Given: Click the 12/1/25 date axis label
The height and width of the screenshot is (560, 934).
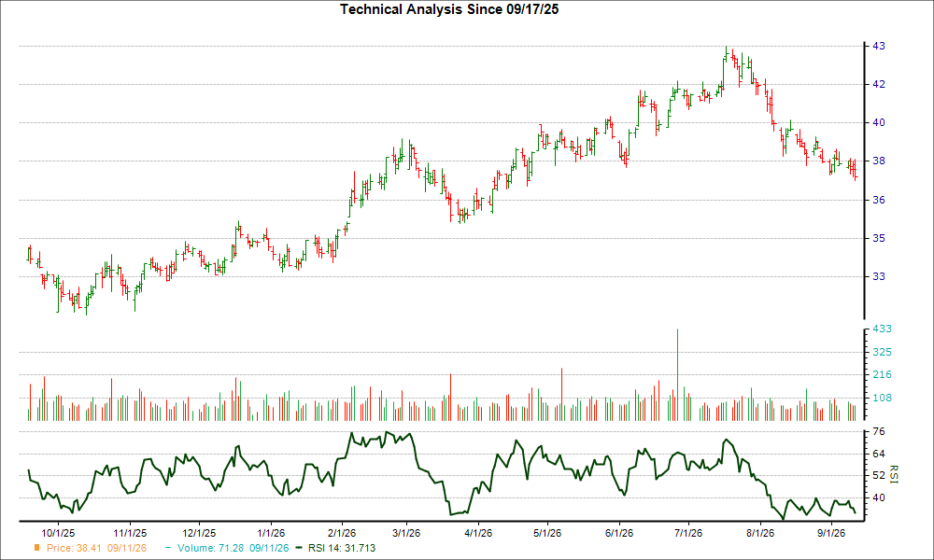Looking at the screenshot, I should pos(199,533).
